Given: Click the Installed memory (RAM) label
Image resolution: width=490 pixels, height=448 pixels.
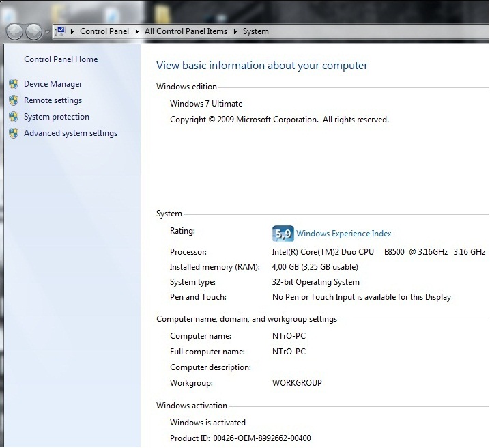Looking at the screenshot, I should point(215,267).
